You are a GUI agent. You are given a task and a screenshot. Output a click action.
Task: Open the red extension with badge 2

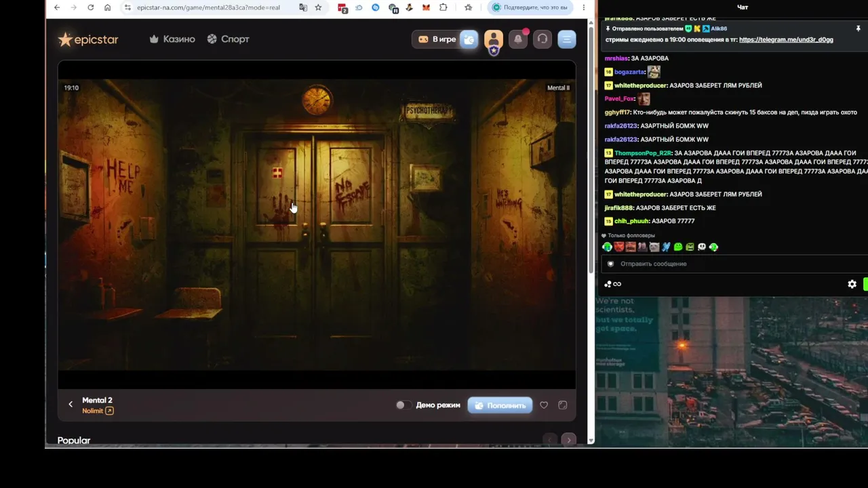(x=342, y=8)
